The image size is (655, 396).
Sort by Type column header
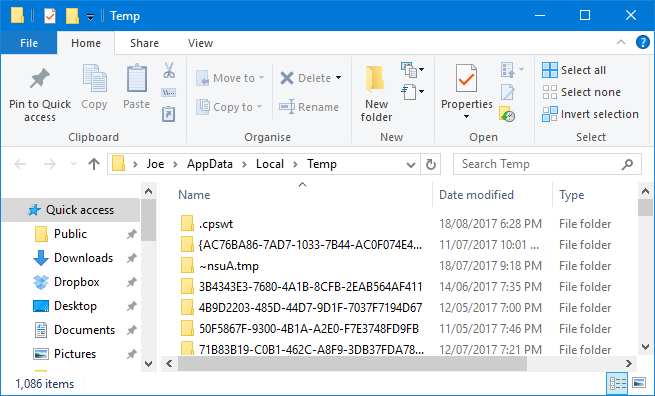[571, 195]
